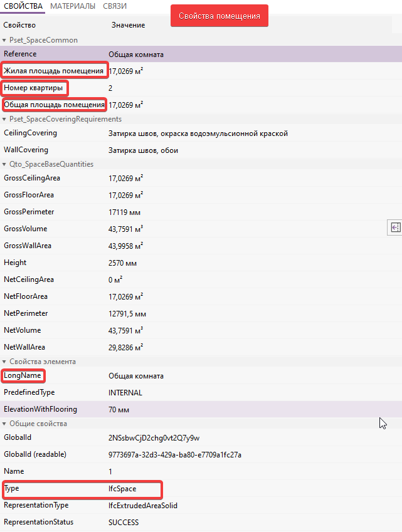Image resolution: width=402 pixels, height=532 pixels.
Task: Collapse the Свойства элемента section
Action: coord(4,362)
